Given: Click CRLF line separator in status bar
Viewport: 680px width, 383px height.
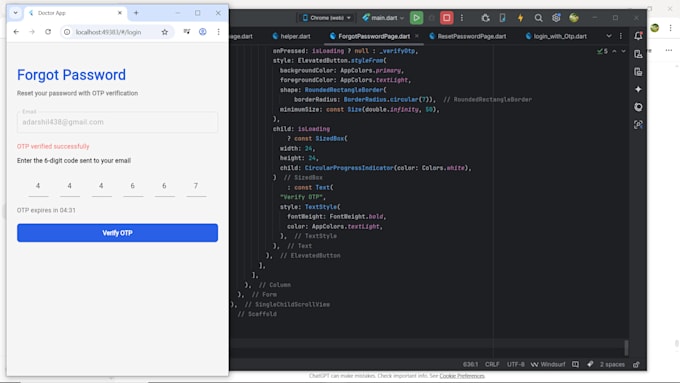Looking at the screenshot, I should (492, 364).
